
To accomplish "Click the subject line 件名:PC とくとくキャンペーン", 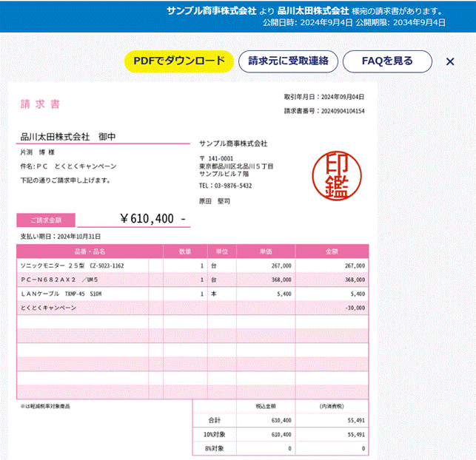I will click(x=68, y=166).
